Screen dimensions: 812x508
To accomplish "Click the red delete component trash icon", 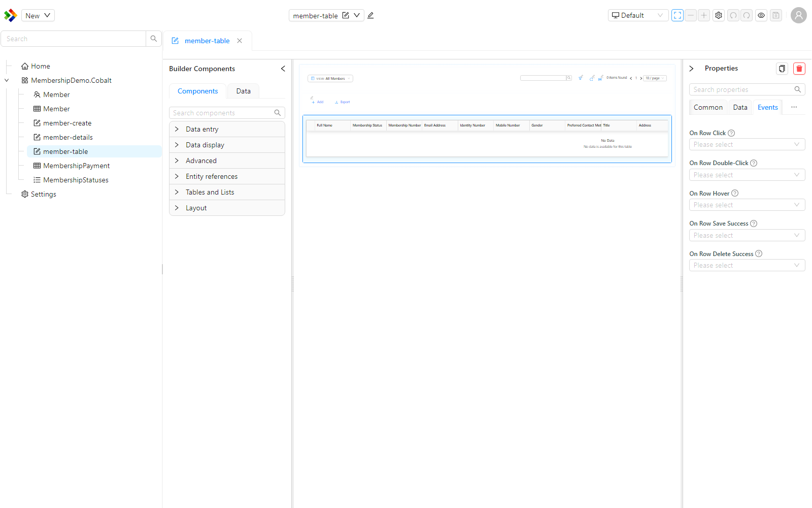I will point(799,69).
